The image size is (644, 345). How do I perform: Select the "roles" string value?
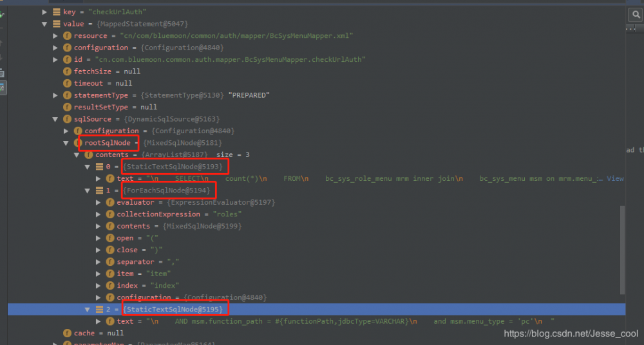click(227, 214)
